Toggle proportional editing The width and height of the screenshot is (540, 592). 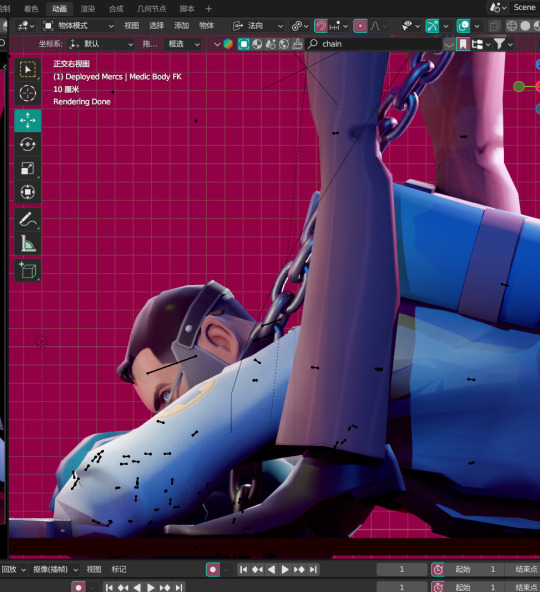tap(360, 26)
